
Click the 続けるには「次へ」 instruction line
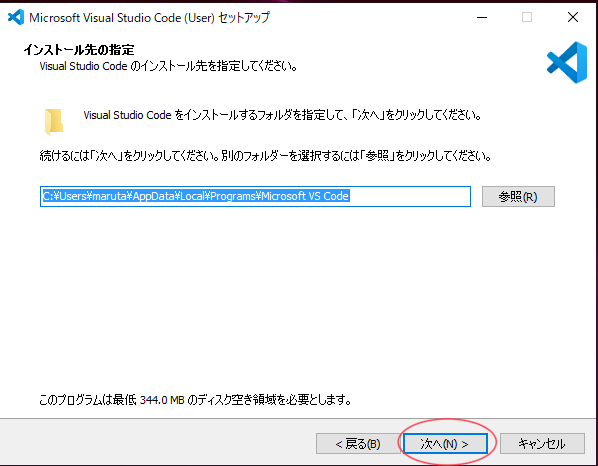[x=265, y=156]
